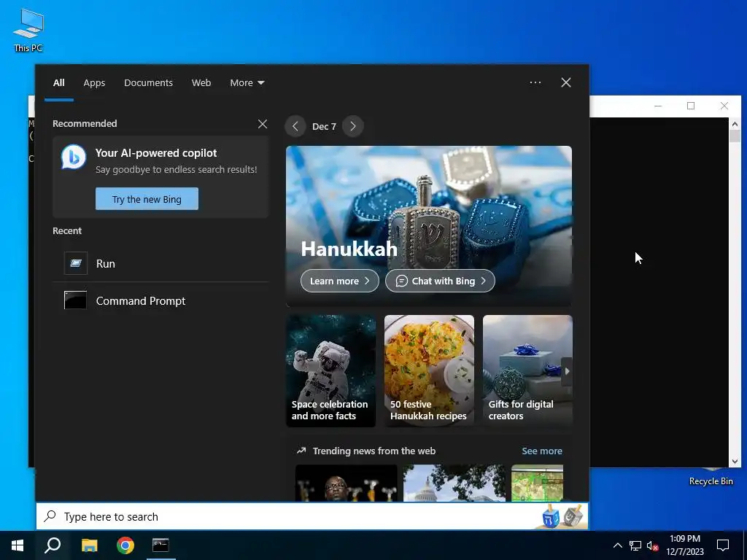
Task: Click the Your AI-powered copilot heading
Action: 156,153
